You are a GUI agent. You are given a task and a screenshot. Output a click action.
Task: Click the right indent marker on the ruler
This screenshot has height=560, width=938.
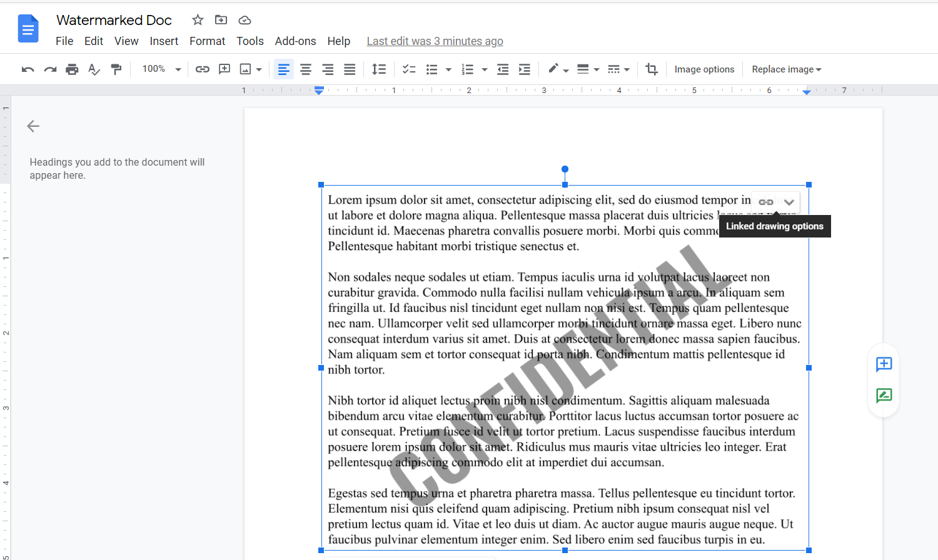[807, 92]
